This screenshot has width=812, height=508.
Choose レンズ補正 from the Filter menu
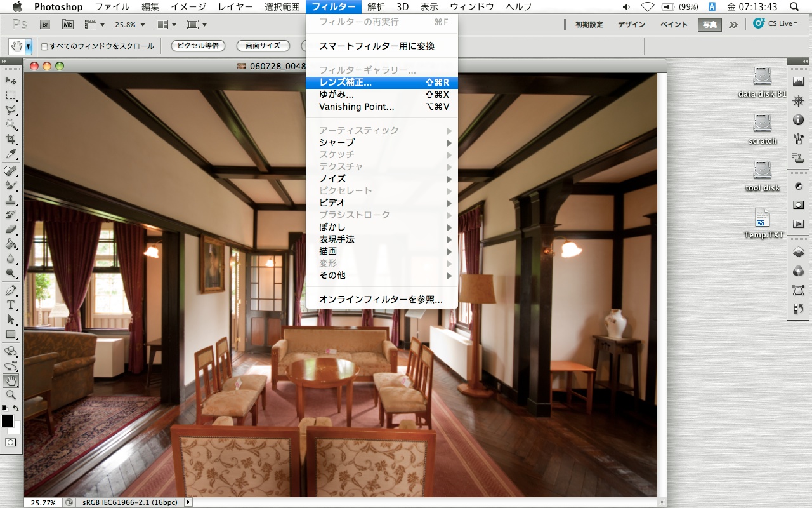click(346, 83)
